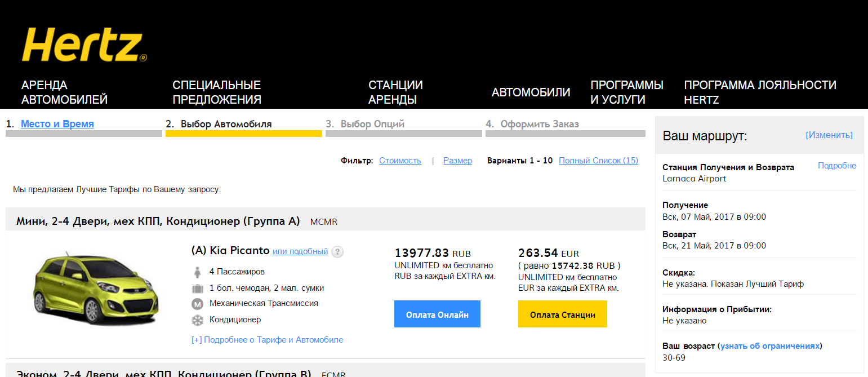Click the question mark help icon near Kia Picanto

pos(337,252)
